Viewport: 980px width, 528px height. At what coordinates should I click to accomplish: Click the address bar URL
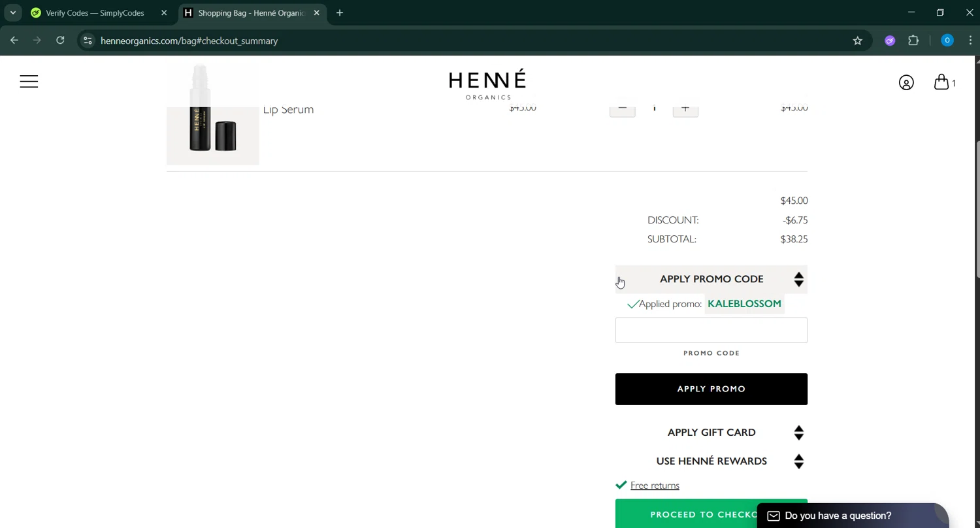pyautogui.click(x=189, y=41)
